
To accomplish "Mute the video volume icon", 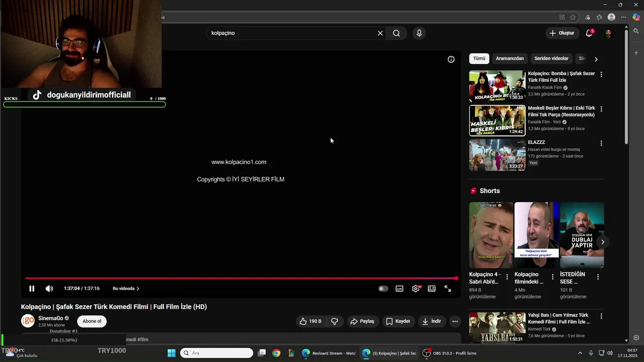I will click(49, 289).
